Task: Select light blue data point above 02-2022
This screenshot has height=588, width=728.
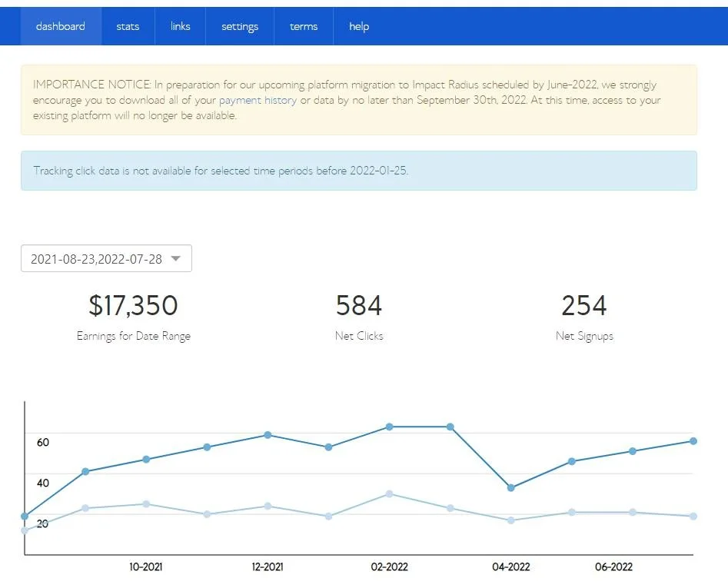Action: click(390, 493)
